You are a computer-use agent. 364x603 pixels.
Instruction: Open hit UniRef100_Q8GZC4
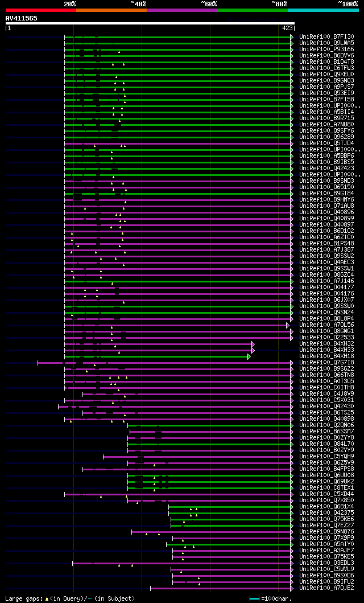(x=327, y=275)
